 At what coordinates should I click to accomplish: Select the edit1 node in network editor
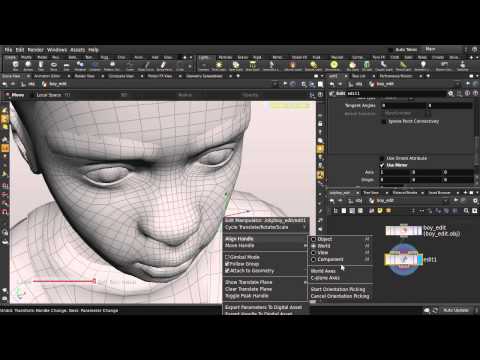[404, 260]
